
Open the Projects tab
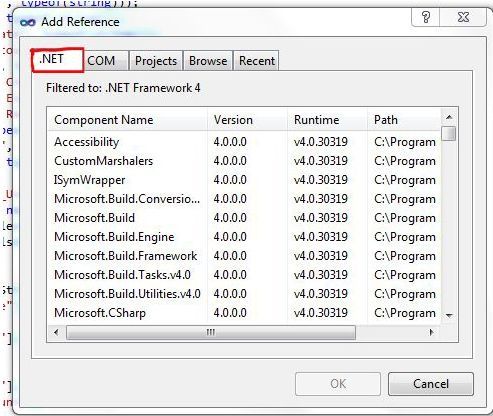[x=156, y=61]
